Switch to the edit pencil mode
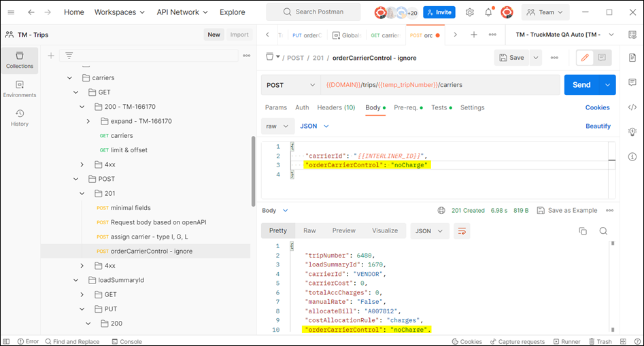The height and width of the screenshot is (346, 644). [x=585, y=58]
